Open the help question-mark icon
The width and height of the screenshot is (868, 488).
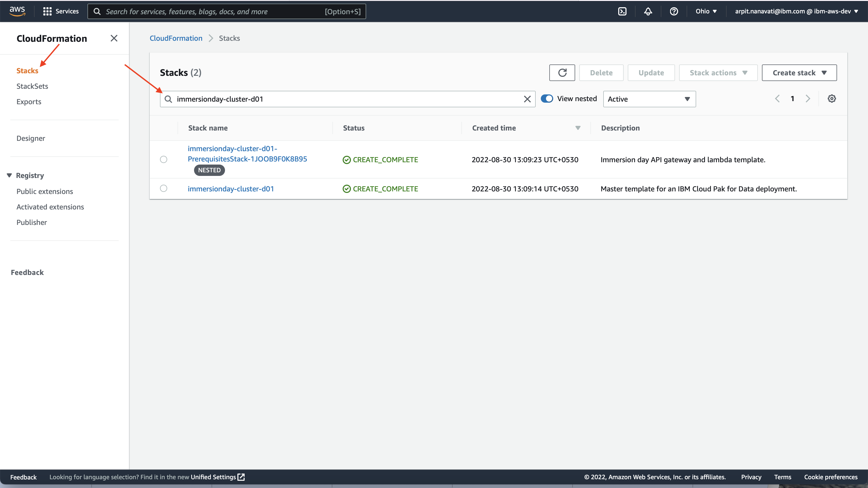tap(673, 11)
